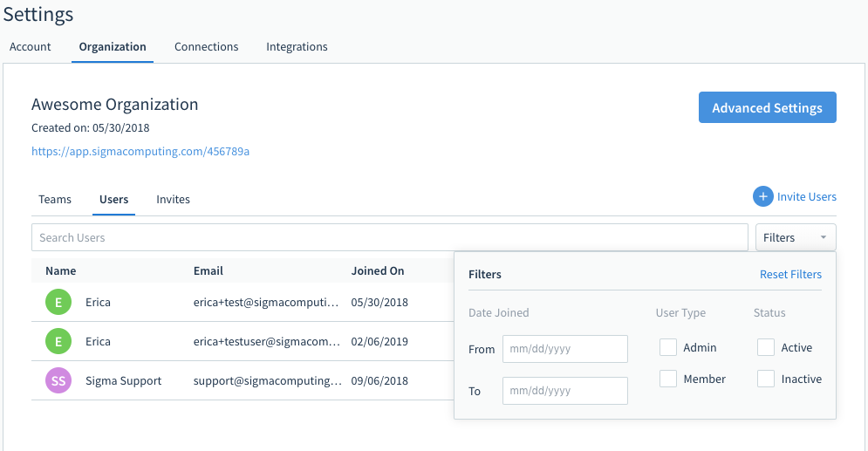Screen dimensions: 868x451
Task: Click the blue plus Invite Users icon
Action: click(762, 196)
